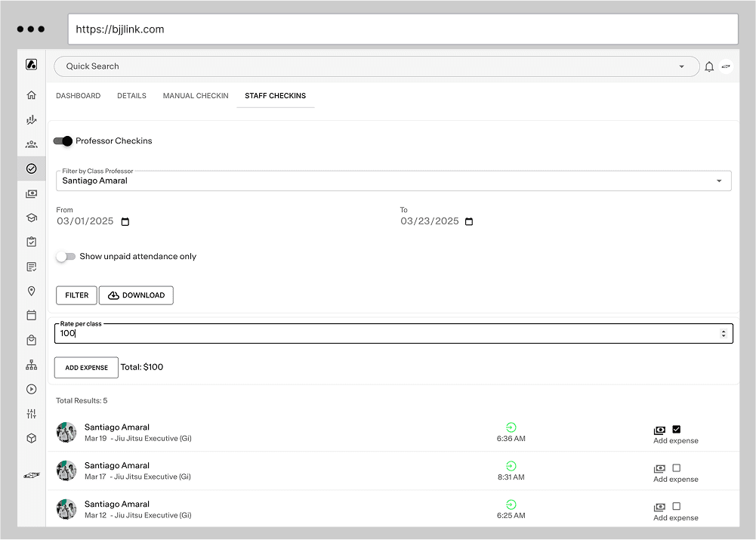Switch to the Manual Checkin tab
This screenshot has height=540, width=756.
(x=195, y=96)
